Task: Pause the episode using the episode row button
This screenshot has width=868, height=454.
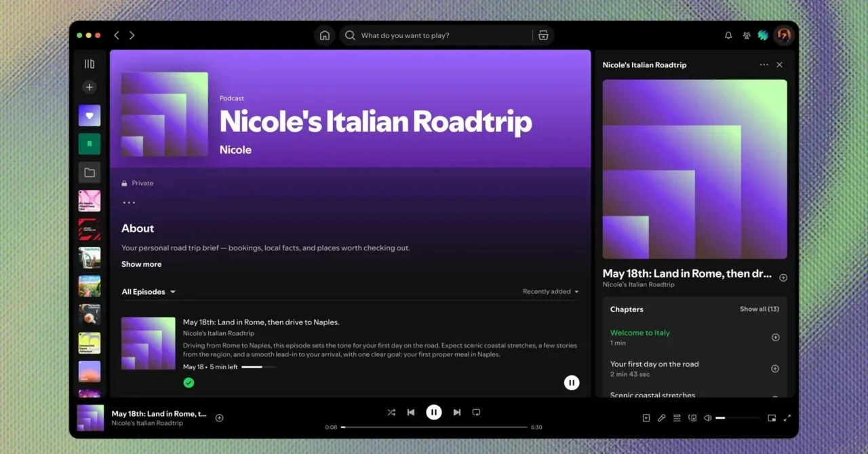Action: pos(572,383)
